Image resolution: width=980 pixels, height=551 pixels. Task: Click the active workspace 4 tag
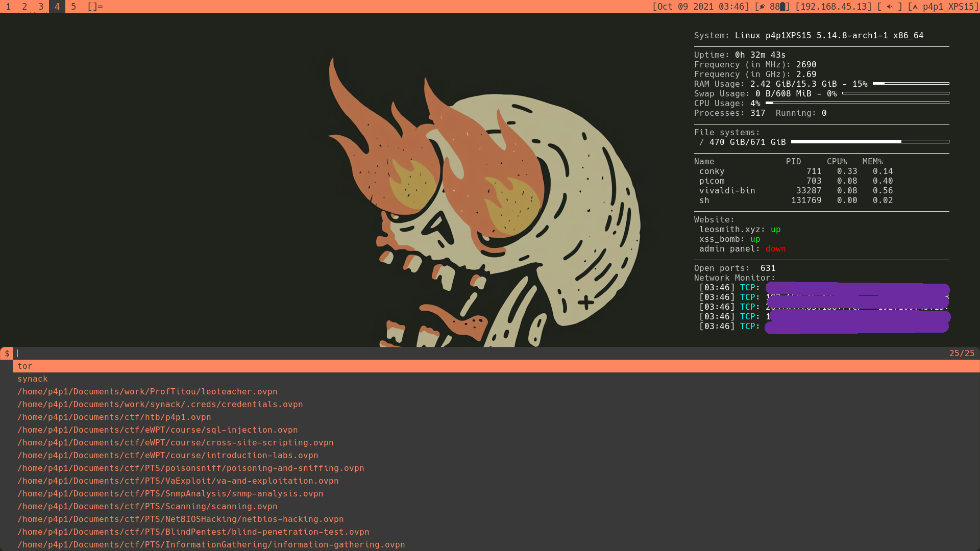pyautogui.click(x=57, y=7)
